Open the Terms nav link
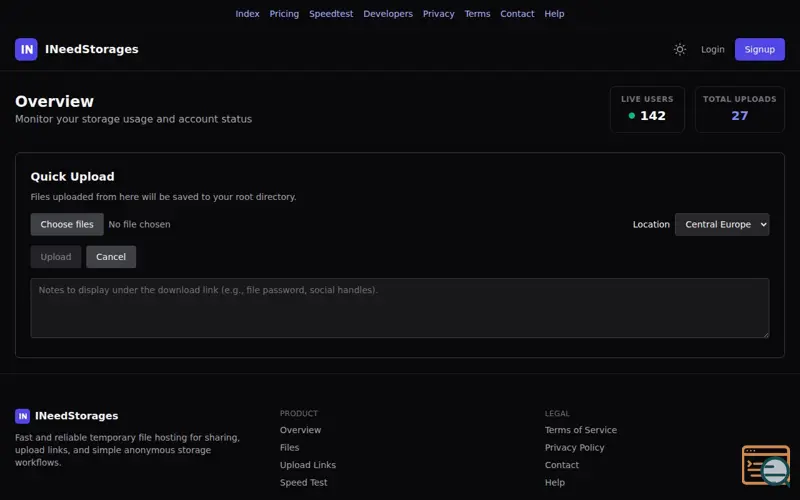This screenshot has height=500, width=800. [x=477, y=14]
